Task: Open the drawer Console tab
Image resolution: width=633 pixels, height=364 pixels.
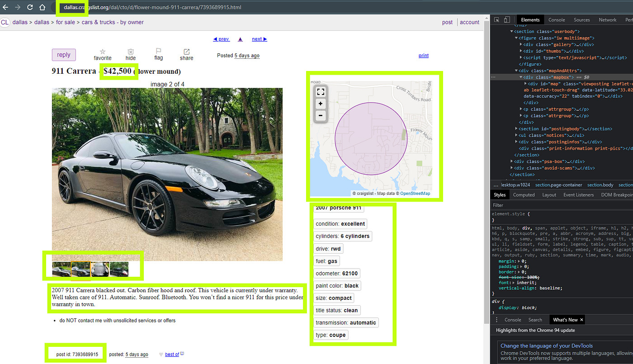Action: 513,320
